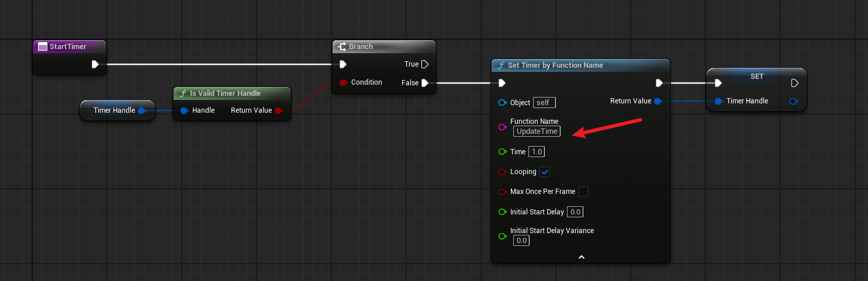
Task: Collapse Set Timer node advanced pins
Action: [581, 257]
